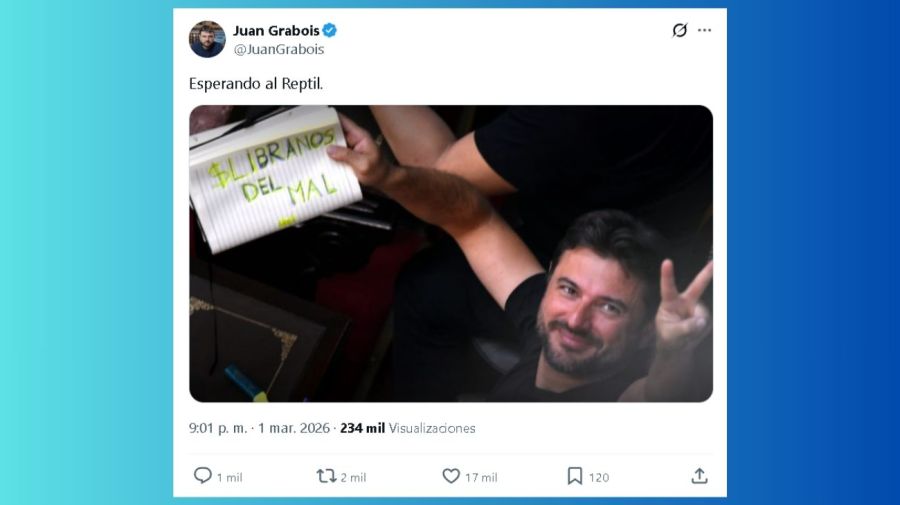Viewport: 900px width, 505px height.
Task: Open the three-dot more options menu
Action: point(704,30)
